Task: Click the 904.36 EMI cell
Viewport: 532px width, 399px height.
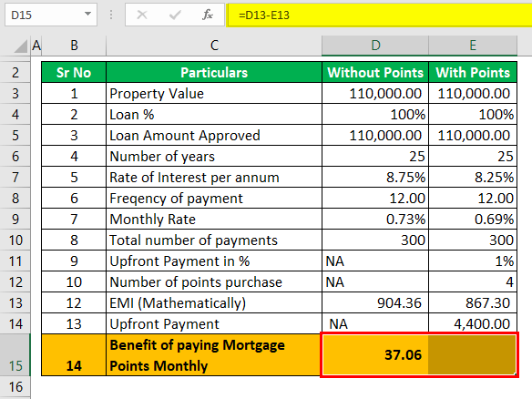Action: [375, 303]
